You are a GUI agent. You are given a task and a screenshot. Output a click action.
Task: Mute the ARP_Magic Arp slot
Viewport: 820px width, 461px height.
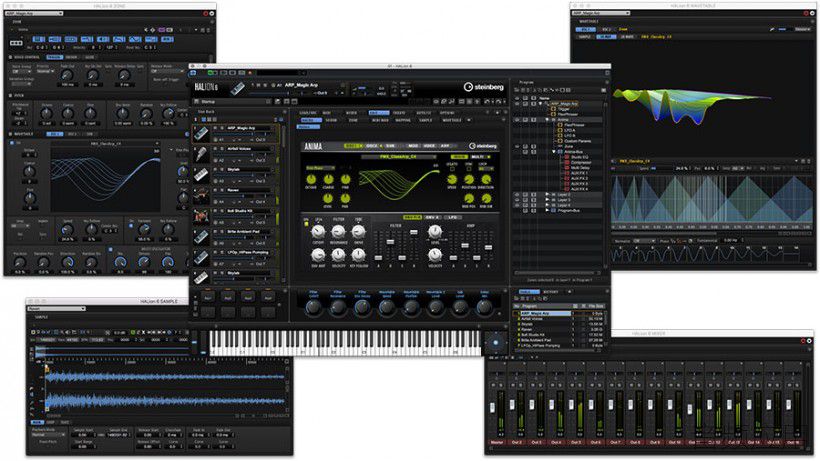tap(215, 128)
